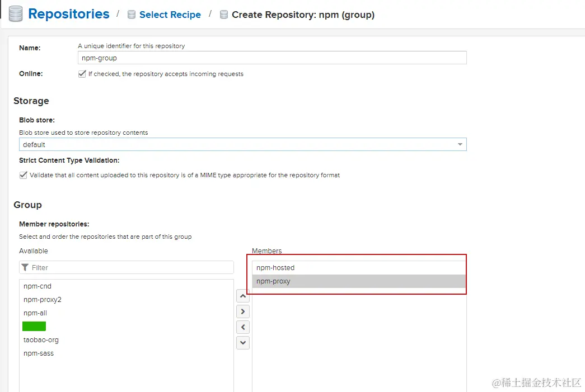Click the green redacted item in Available list
This screenshot has height=392, width=585.
tap(34, 327)
